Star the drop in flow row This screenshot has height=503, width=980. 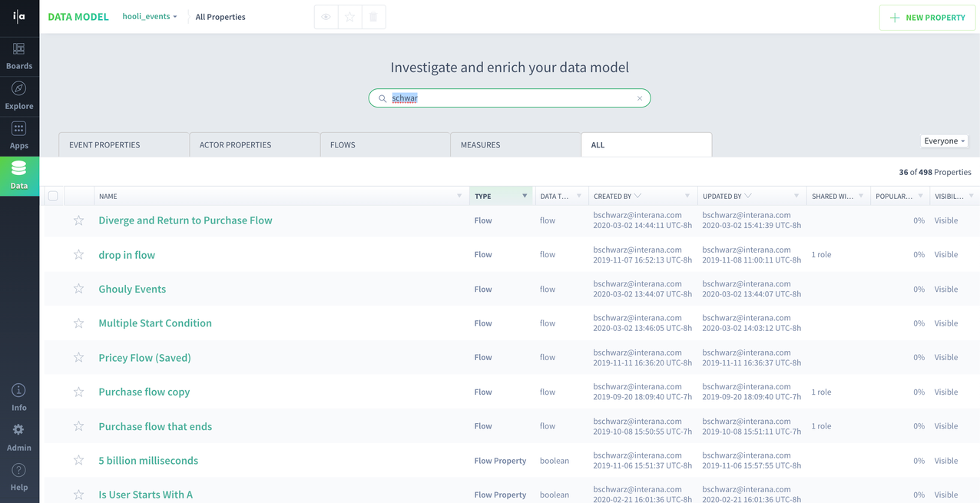pyautogui.click(x=78, y=255)
